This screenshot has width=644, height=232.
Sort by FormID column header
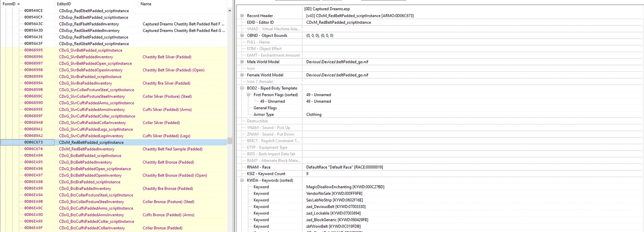[27, 4]
